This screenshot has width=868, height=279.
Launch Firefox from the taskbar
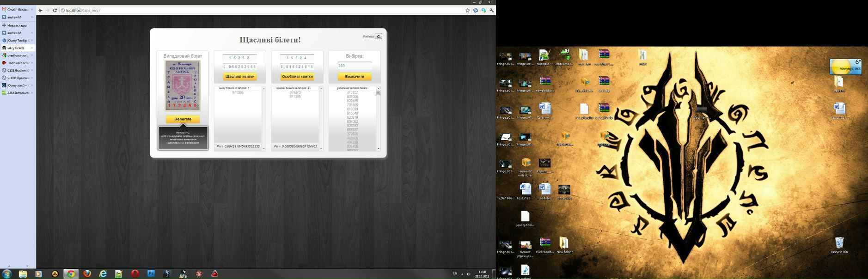coord(87,273)
